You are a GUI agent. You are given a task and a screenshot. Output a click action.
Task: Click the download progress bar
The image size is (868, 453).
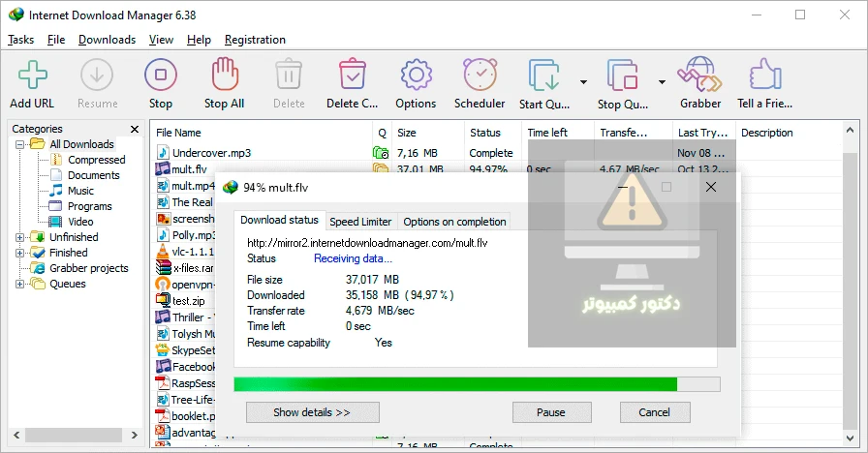(x=477, y=384)
